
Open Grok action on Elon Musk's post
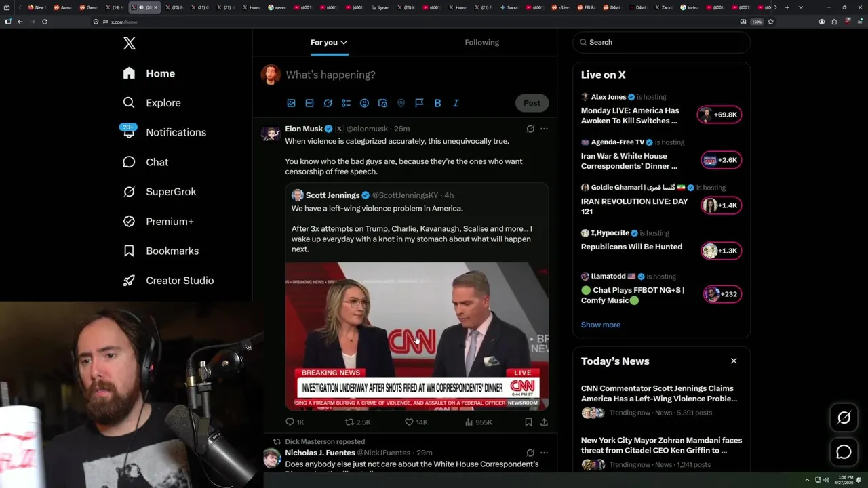(x=530, y=129)
